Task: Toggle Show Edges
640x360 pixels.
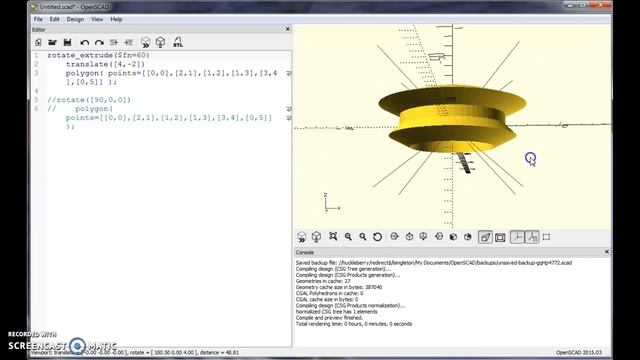Action: (547, 237)
